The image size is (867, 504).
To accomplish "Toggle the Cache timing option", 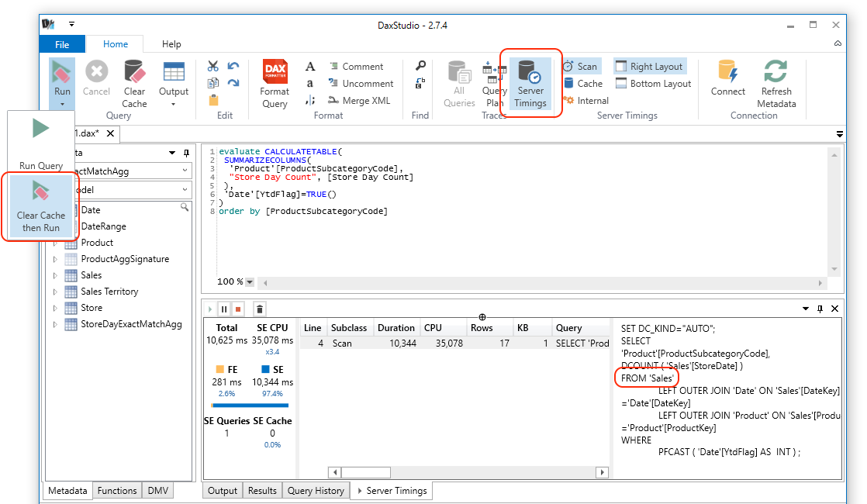I will click(x=583, y=84).
